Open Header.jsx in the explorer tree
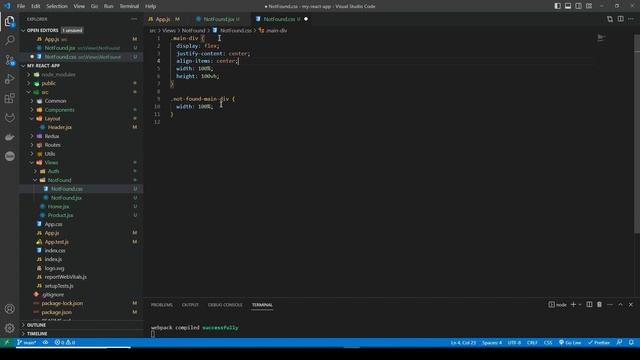This screenshot has height=360, width=640. tap(60, 127)
